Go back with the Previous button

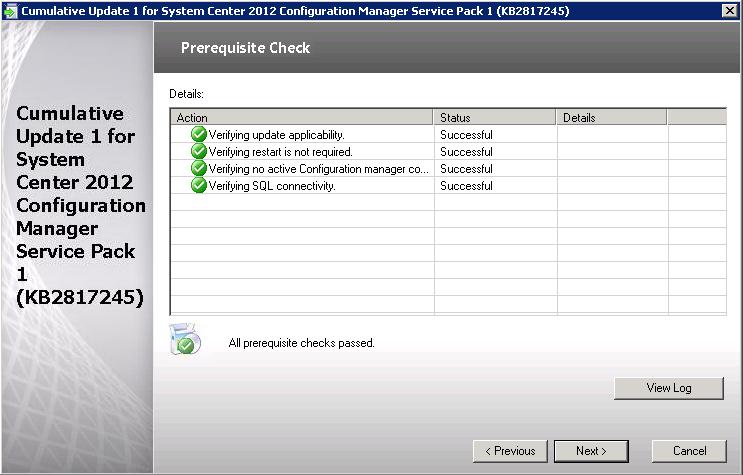click(510, 451)
